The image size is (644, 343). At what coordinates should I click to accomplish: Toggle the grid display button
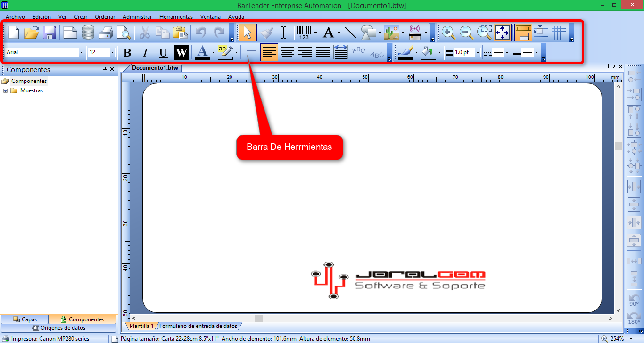pyautogui.click(x=559, y=33)
